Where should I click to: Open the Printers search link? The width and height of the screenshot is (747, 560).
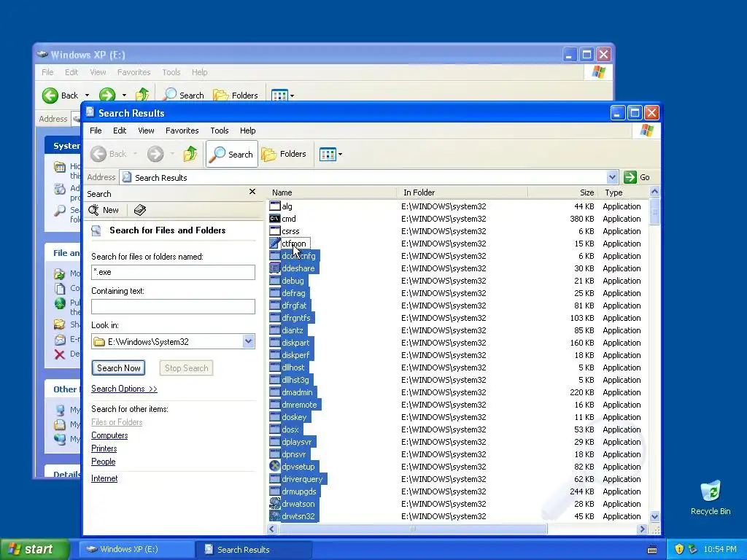coord(104,448)
